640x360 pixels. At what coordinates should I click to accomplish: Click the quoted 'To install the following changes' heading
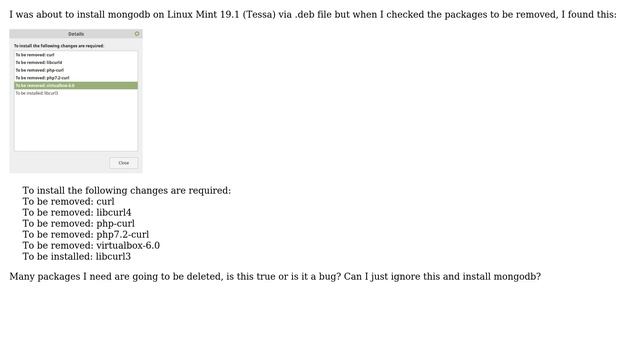point(127,191)
